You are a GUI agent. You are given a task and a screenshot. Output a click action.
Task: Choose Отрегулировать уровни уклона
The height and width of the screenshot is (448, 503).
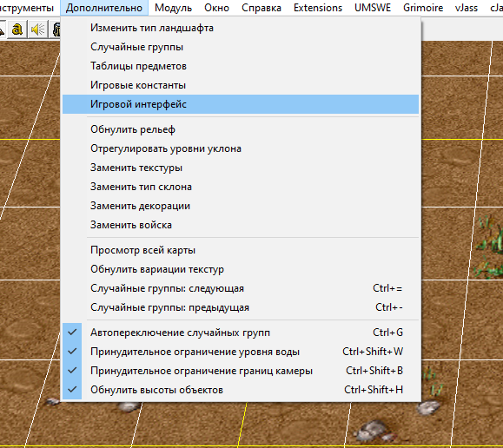241,148
